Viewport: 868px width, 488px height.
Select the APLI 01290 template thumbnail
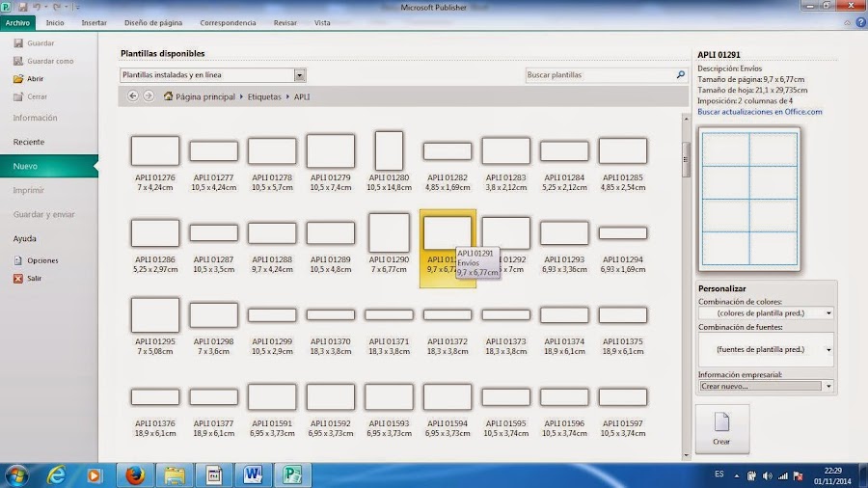390,233
